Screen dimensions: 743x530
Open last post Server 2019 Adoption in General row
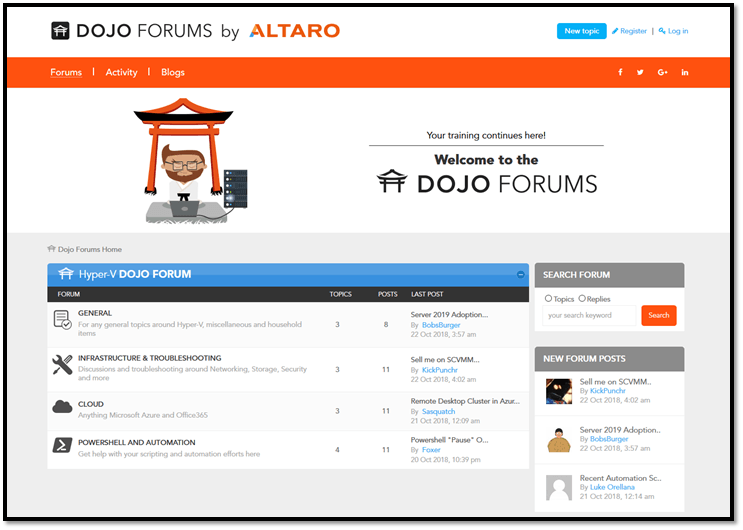tap(449, 314)
